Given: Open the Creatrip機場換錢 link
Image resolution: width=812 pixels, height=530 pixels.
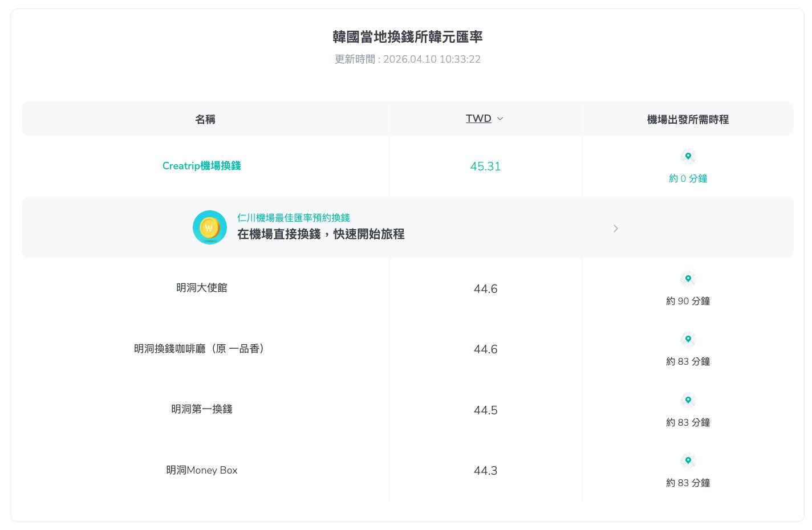Looking at the screenshot, I should 201,166.
